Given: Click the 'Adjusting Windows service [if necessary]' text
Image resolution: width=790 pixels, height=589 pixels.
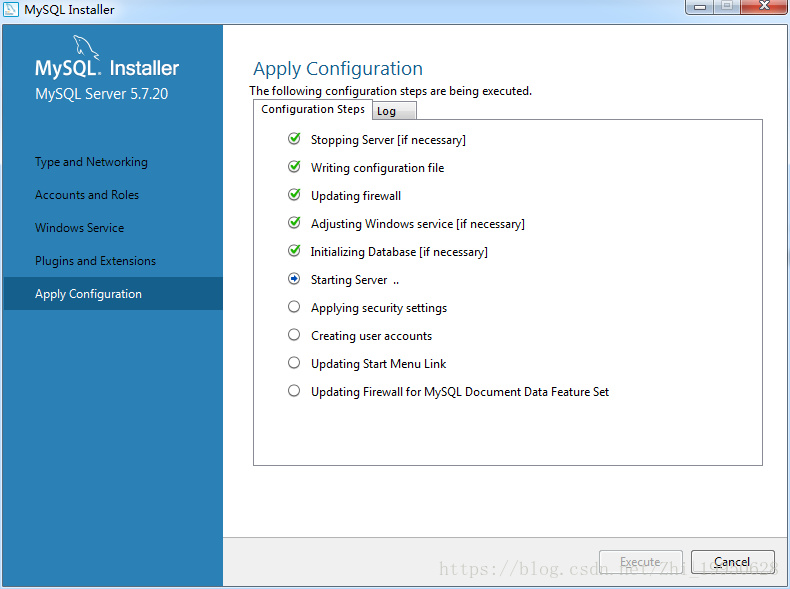Looking at the screenshot, I should [x=418, y=224].
